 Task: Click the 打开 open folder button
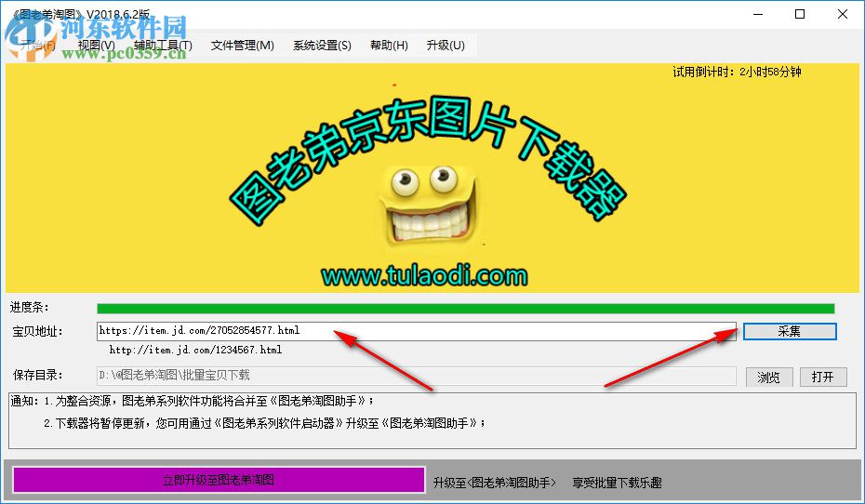[x=822, y=378]
